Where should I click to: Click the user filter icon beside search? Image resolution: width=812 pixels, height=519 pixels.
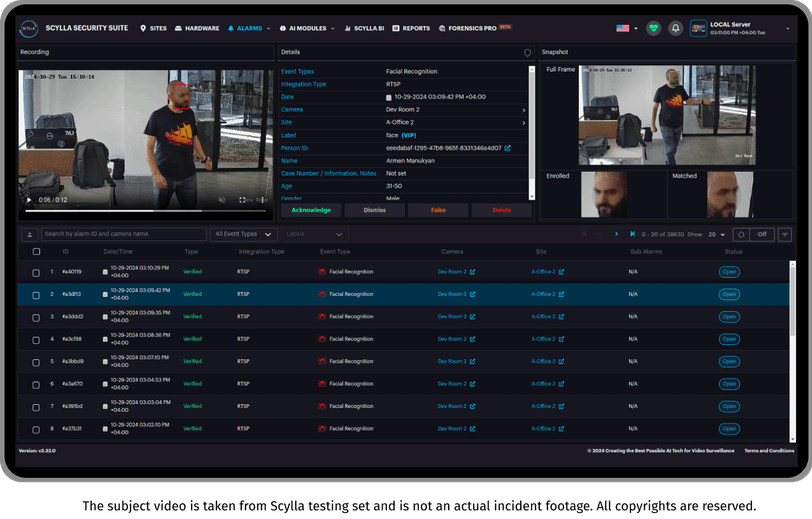pyautogui.click(x=30, y=235)
